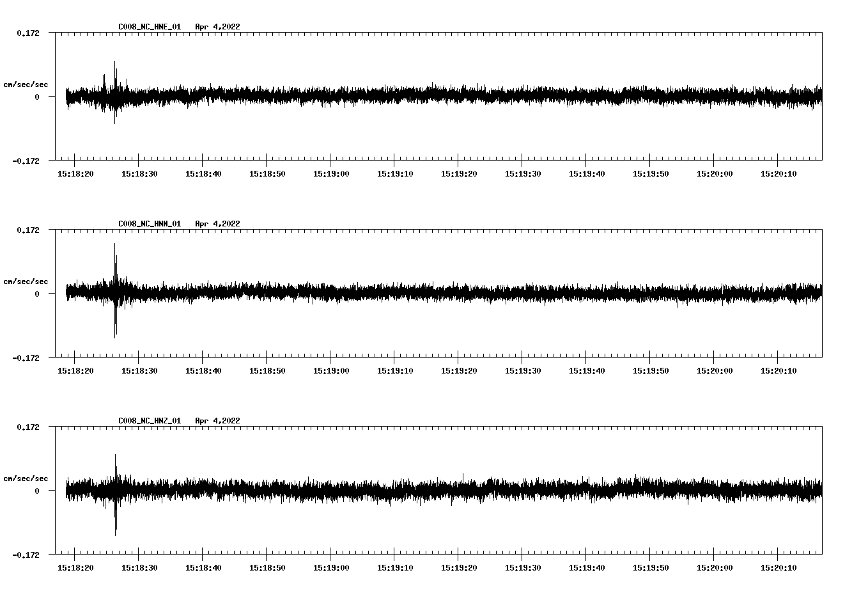
Task: Click the 0.172 upper limit on HNN plot
Action: (27, 230)
